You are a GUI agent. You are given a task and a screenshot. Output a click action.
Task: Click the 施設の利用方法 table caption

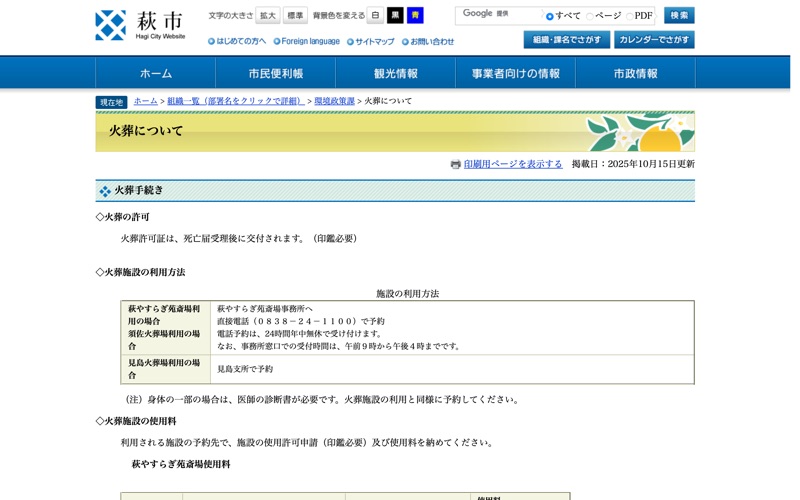click(x=407, y=293)
